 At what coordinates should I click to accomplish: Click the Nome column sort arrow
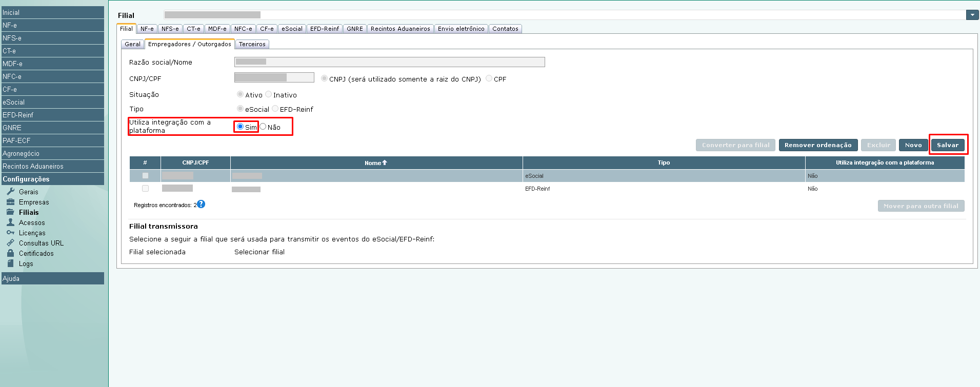click(385, 162)
